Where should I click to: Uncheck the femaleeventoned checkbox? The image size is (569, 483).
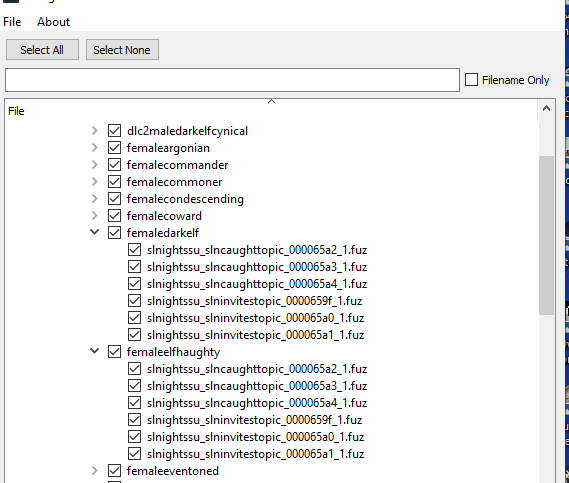(x=114, y=471)
